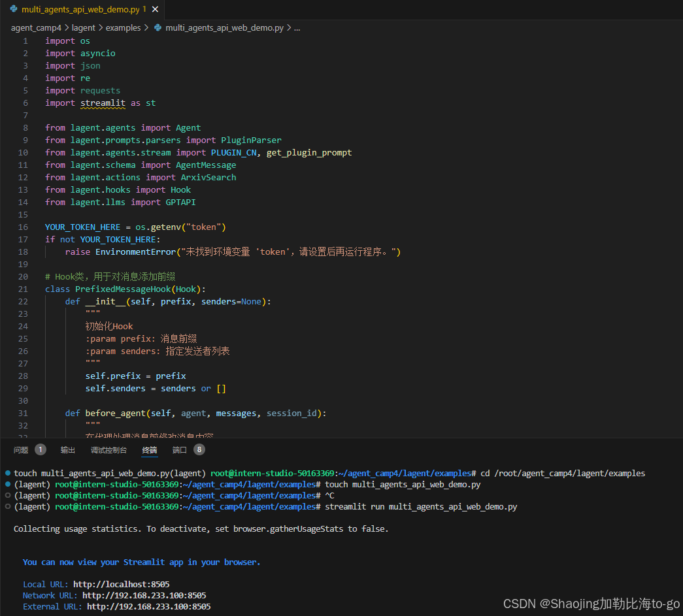Screen dimensions: 683x616
Task: Click 'self.senders' assignment on line 29
Action: tap(116, 388)
